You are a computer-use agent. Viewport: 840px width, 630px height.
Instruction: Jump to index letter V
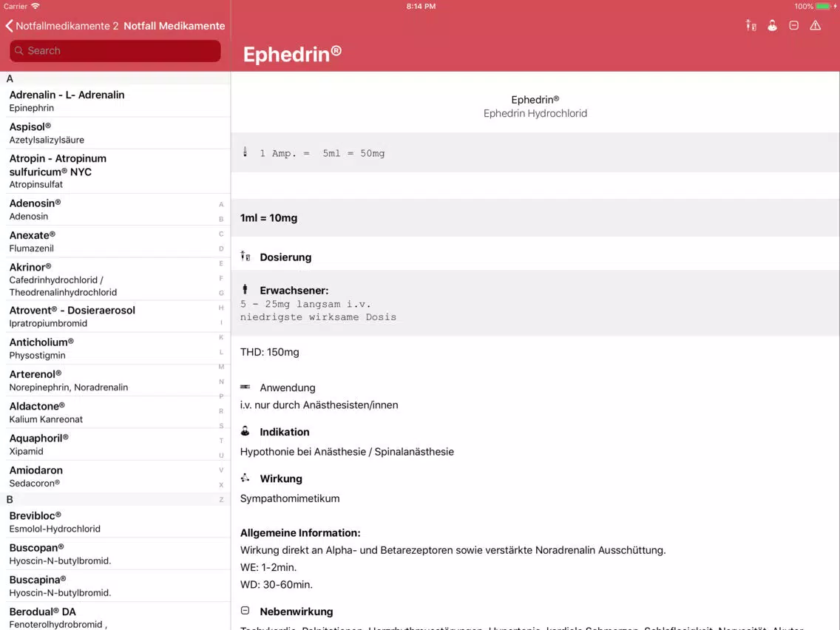click(221, 470)
